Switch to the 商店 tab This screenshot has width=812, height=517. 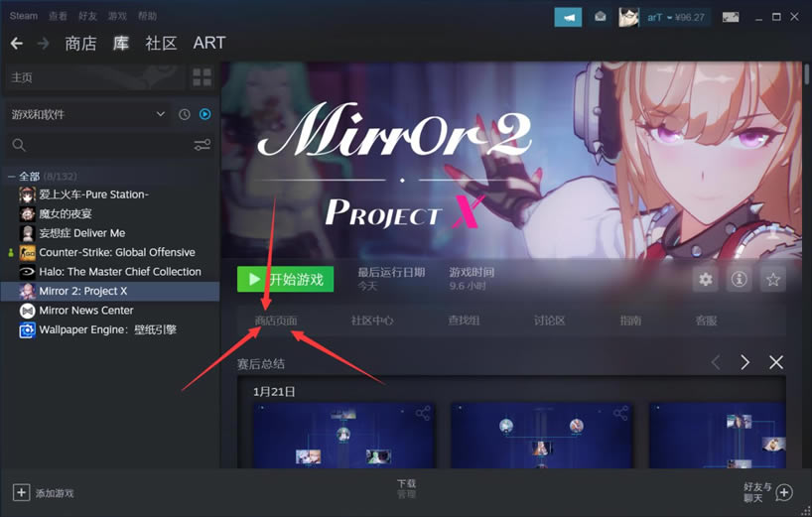pyautogui.click(x=80, y=44)
